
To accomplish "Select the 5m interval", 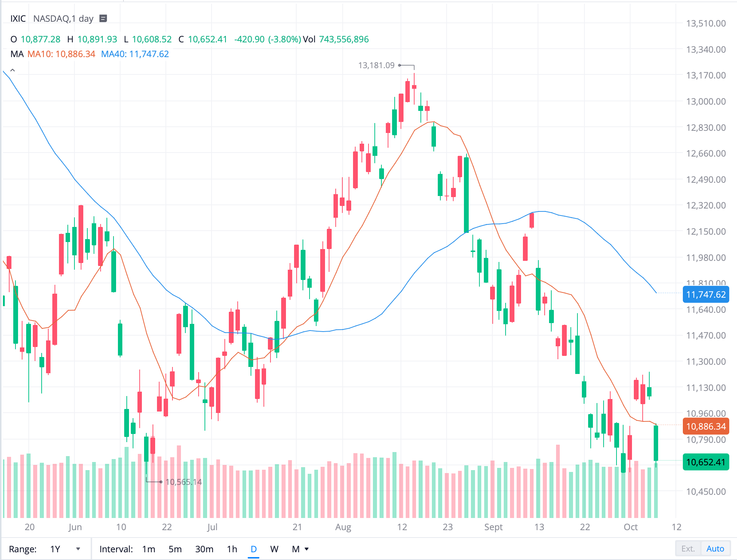I will click(175, 549).
